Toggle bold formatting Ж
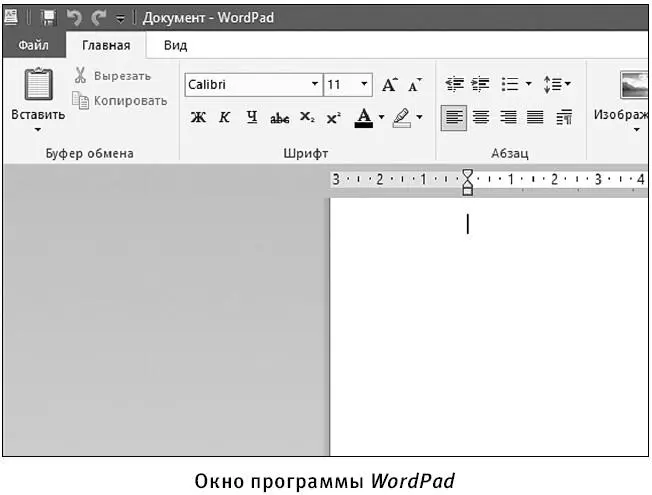652x495 pixels. coord(198,117)
